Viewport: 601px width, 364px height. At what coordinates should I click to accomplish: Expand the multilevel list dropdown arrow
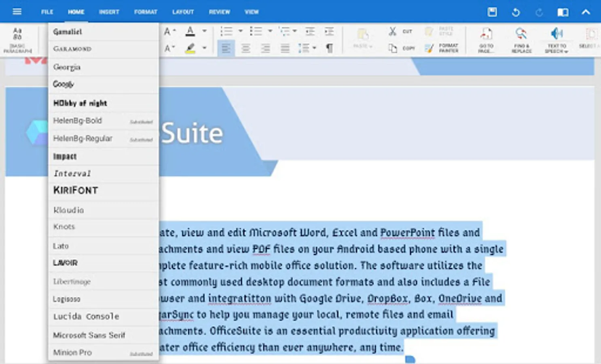pos(295,31)
